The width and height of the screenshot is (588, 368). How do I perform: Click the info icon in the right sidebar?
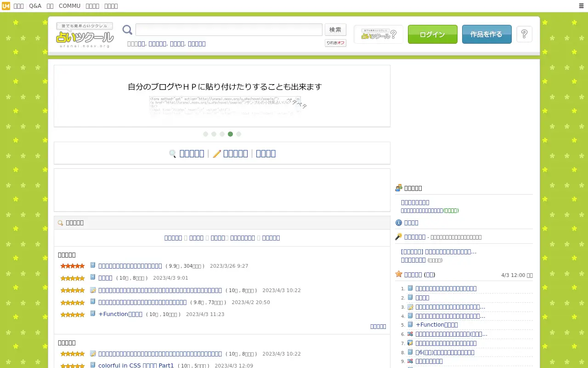pos(399,223)
